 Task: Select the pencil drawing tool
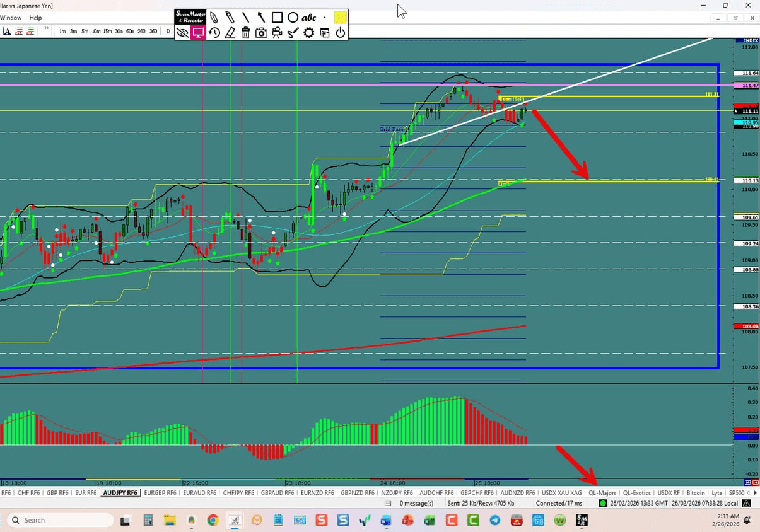213,17
